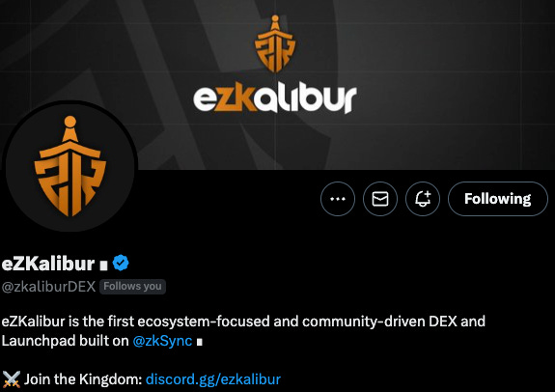Click the Following button
Screen dimensions: 555x392
pyautogui.click(x=498, y=199)
